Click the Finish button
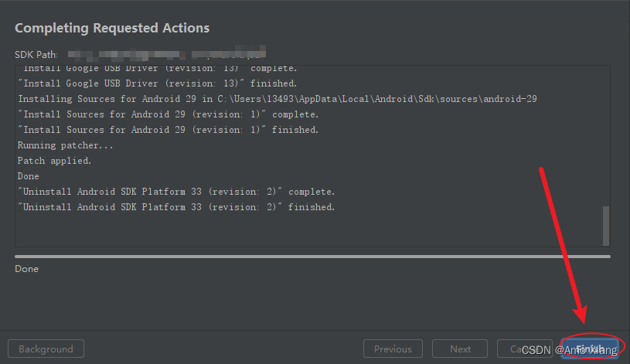630x364 pixels. (589, 349)
